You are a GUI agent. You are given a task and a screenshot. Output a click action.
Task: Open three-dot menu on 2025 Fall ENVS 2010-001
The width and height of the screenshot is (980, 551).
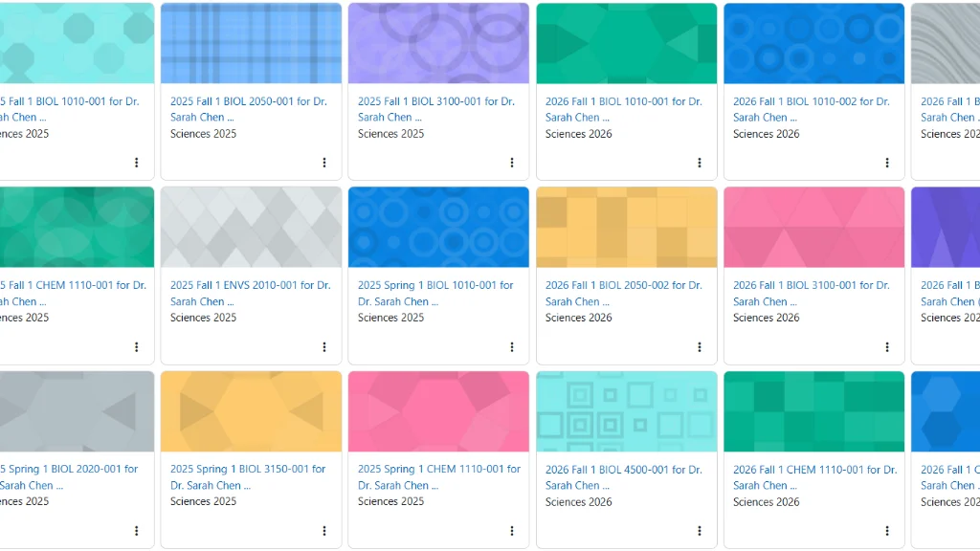[323, 346]
